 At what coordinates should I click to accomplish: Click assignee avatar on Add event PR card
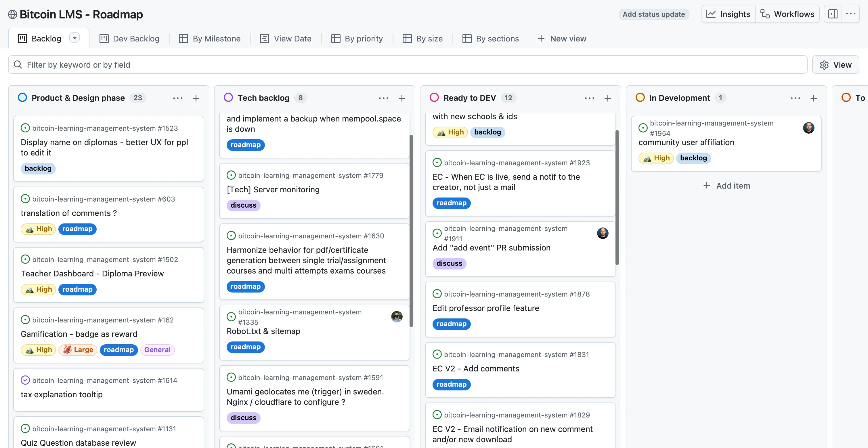[x=603, y=233]
